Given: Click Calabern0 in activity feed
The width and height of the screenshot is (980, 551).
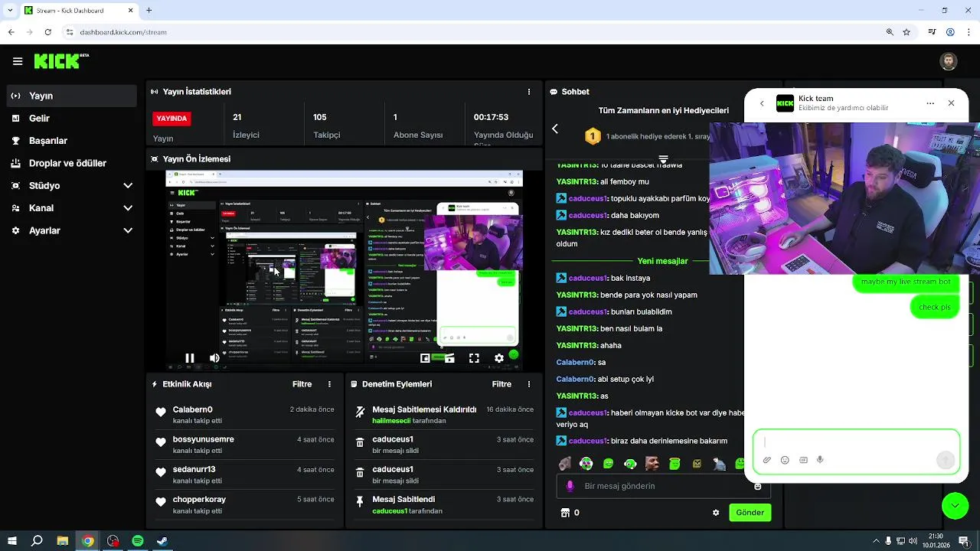Looking at the screenshot, I should click(193, 409).
